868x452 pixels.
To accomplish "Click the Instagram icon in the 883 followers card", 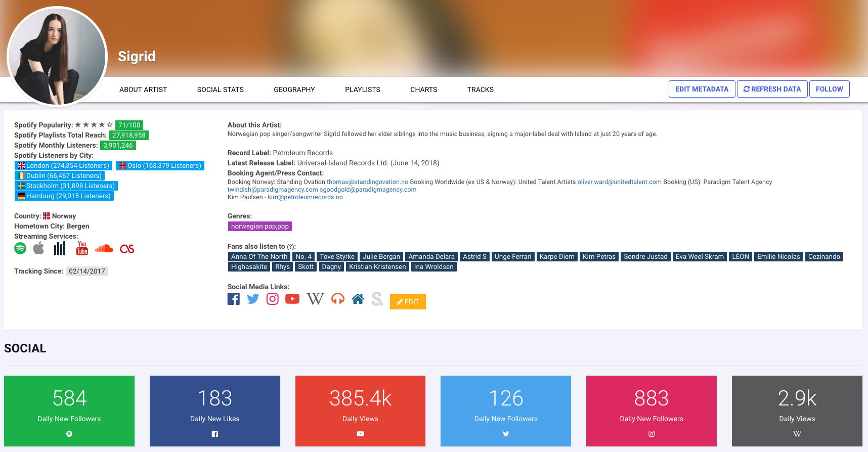I will (x=652, y=434).
